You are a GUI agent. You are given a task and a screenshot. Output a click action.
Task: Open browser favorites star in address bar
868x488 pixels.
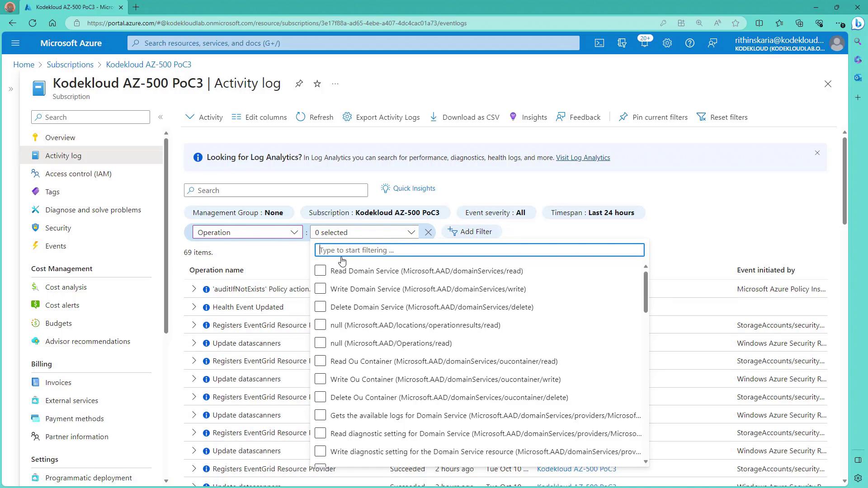tap(736, 23)
